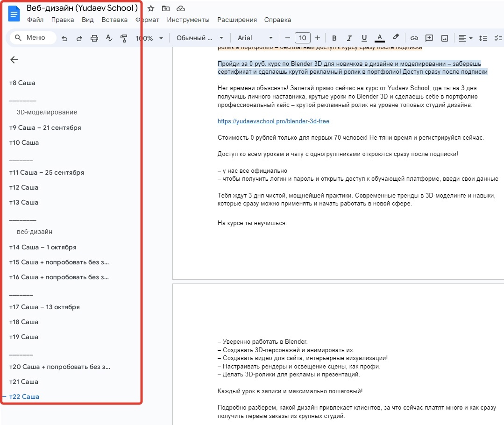
Task: Select outline item т18 Саша
Action: coord(24,322)
